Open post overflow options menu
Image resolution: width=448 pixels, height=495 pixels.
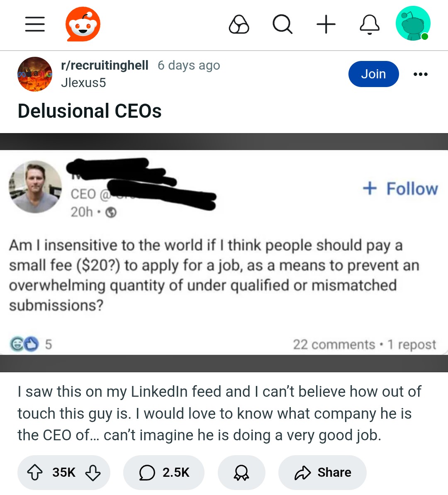coord(421,74)
